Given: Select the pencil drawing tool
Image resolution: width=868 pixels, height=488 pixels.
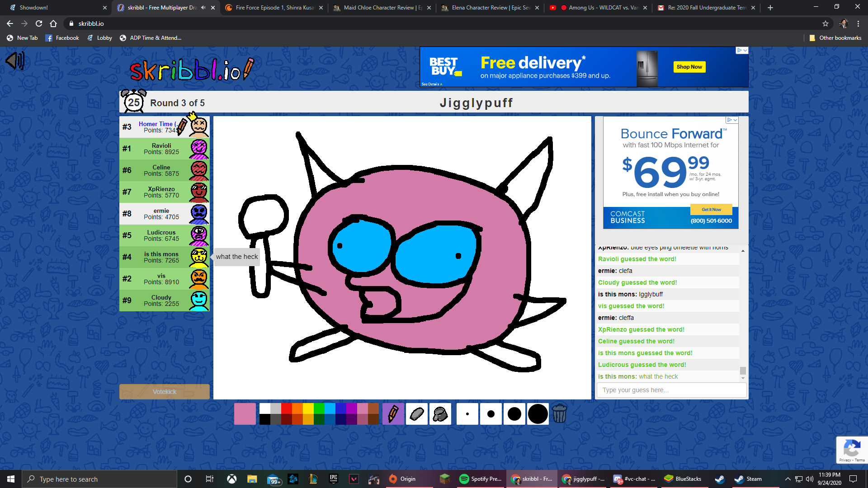Looking at the screenshot, I should point(393,414).
